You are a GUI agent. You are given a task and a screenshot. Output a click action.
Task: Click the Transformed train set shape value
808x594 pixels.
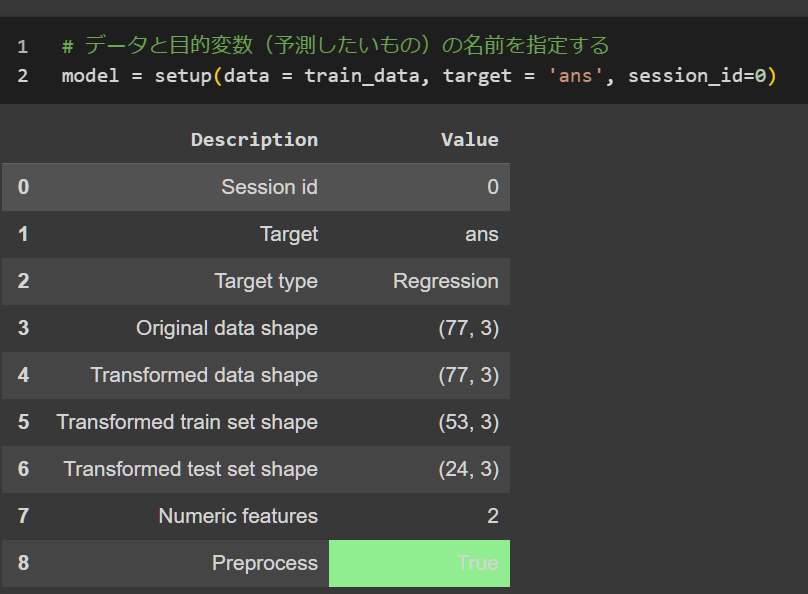pos(468,422)
